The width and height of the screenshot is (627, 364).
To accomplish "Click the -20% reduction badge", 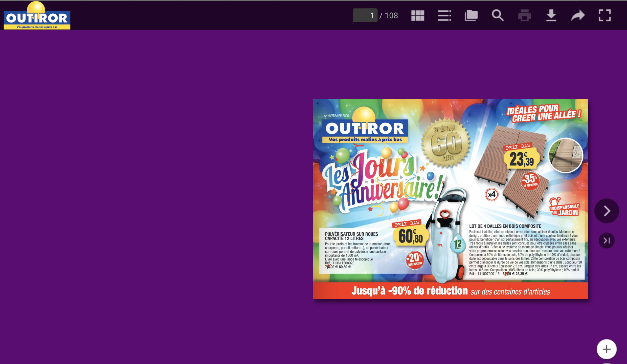I will click(415, 260).
